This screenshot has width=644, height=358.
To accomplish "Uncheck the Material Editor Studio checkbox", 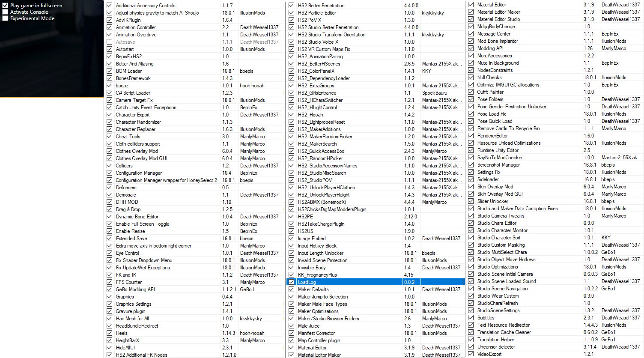I will coord(471,19).
